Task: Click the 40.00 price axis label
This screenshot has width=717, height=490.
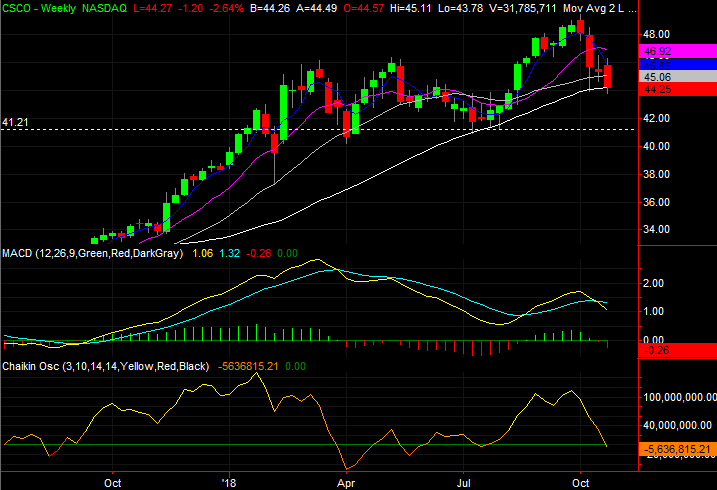Action: (656, 146)
